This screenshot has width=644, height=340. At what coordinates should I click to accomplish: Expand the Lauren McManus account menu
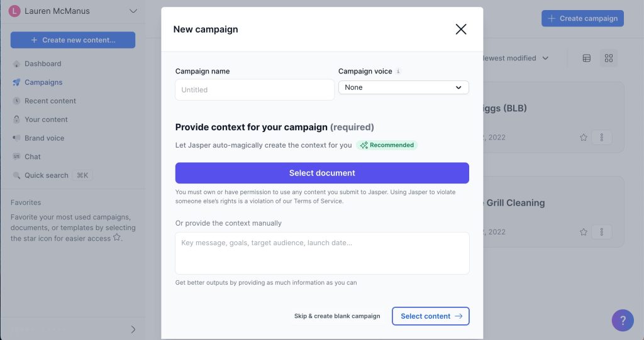pos(133,11)
